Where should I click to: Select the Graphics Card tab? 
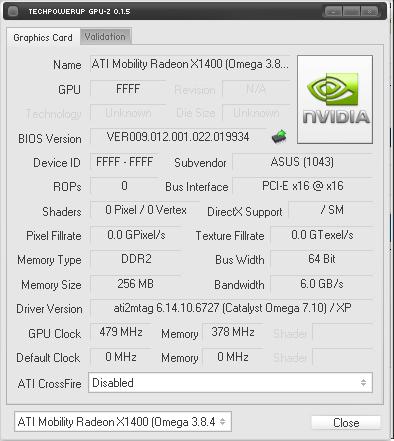click(x=43, y=37)
